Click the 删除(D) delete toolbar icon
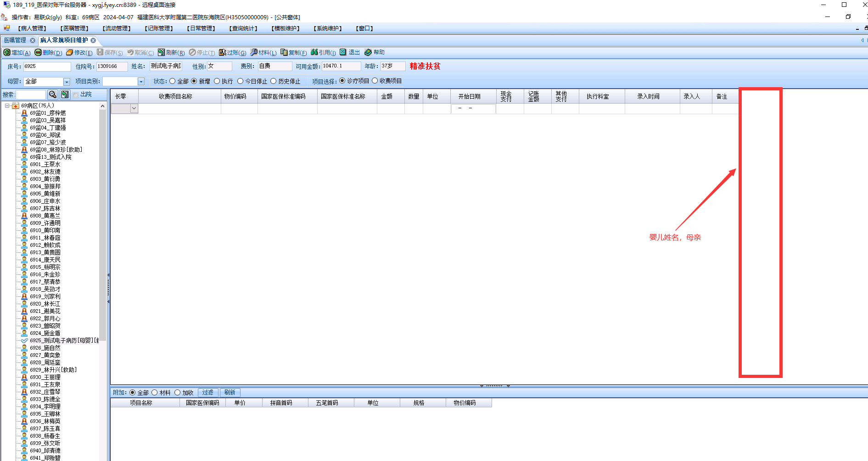The image size is (868, 461). (x=38, y=52)
